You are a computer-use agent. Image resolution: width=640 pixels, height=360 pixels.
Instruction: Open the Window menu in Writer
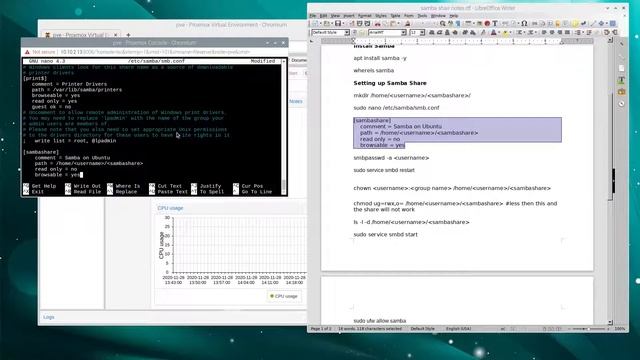(438, 16)
